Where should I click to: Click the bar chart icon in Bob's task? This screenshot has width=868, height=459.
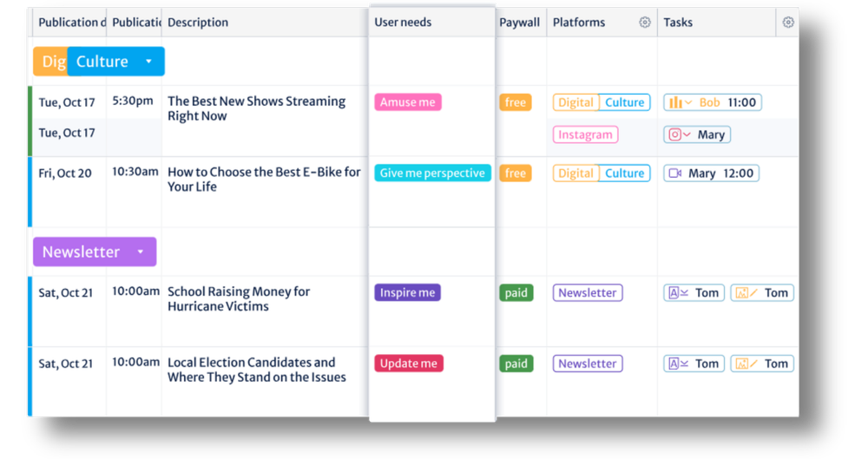pyautogui.click(x=674, y=102)
